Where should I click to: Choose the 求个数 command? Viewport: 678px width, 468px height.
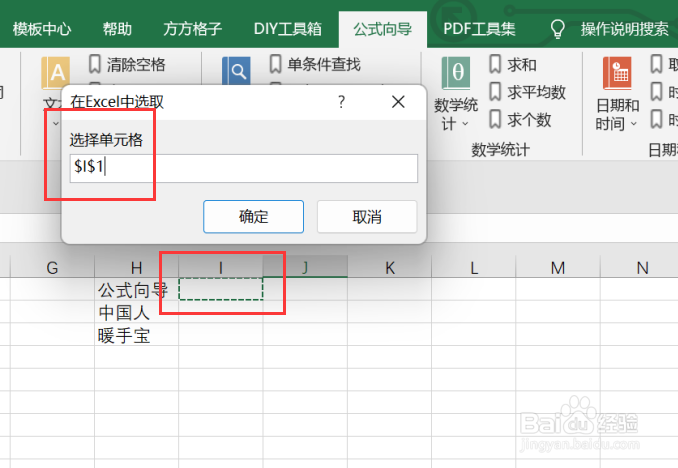[529, 119]
